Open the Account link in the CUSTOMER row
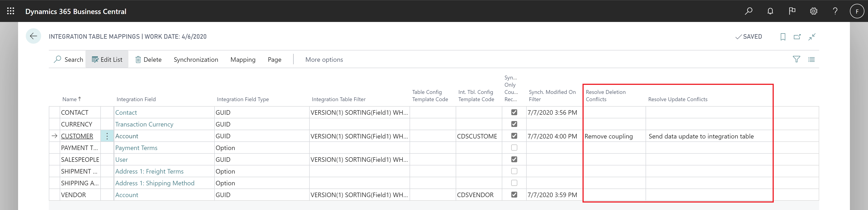Screen dimensions: 868x210 pyautogui.click(x=127, y=136)
